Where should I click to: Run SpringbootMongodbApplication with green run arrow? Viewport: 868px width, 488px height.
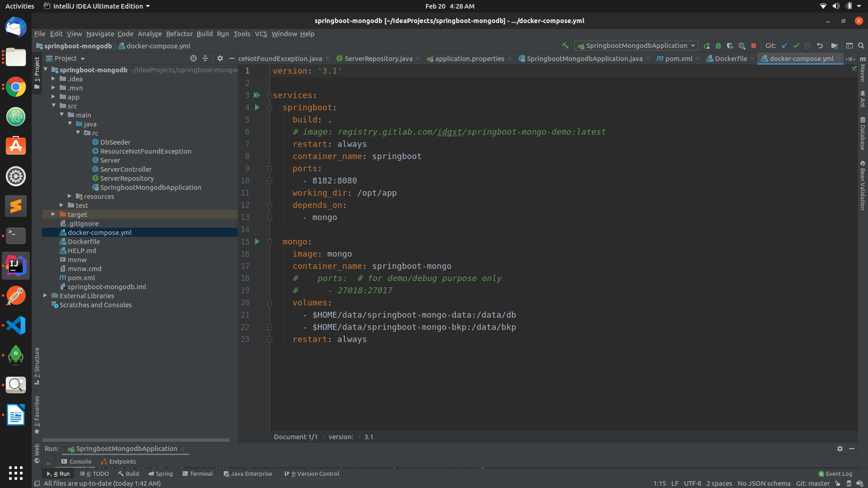tap(707, 46)
